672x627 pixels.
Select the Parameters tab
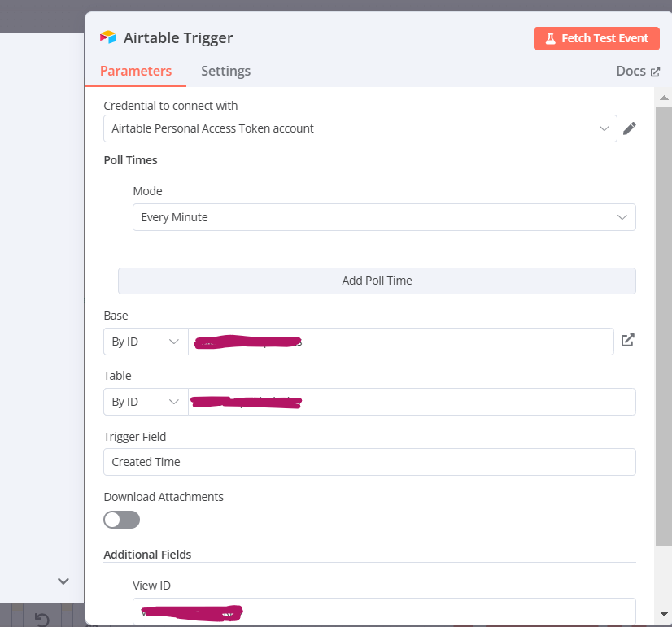click(135, 71)
